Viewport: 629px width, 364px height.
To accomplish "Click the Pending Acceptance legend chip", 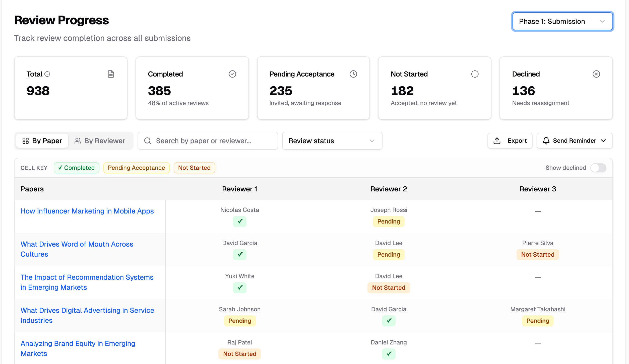I will coord(136,168).
